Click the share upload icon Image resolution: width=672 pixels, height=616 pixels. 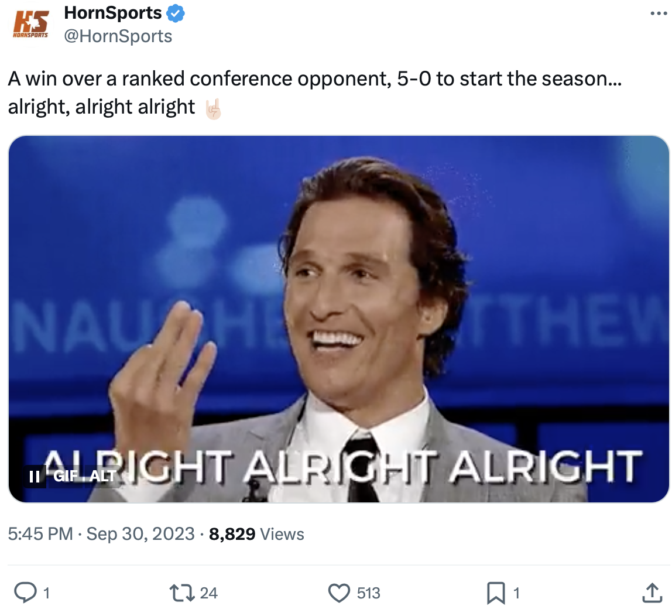(x=652, y=593)
